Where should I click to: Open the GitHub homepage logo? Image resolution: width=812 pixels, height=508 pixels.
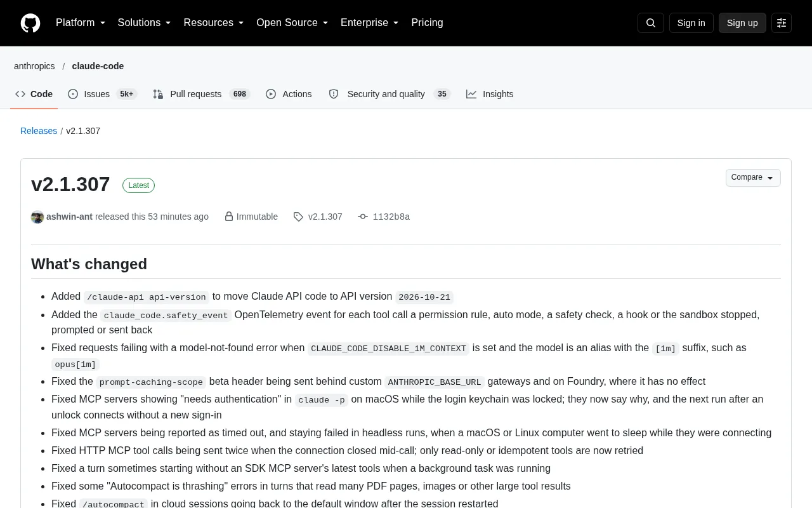[30, 23]
